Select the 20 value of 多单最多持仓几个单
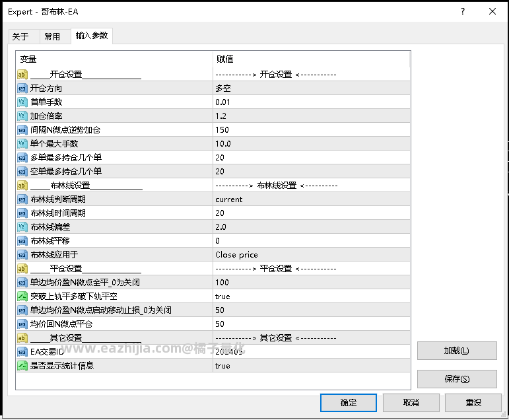 312,158
